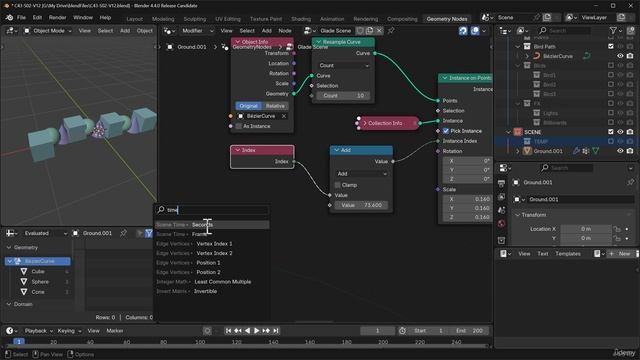The height and width of the screenshot is (360, 640).
Task: Expand Collection Info node
Action: coord(365,123)
